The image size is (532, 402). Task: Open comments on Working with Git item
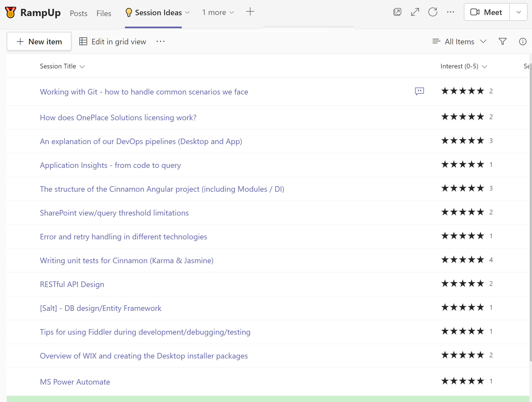(x=419, y=91)
